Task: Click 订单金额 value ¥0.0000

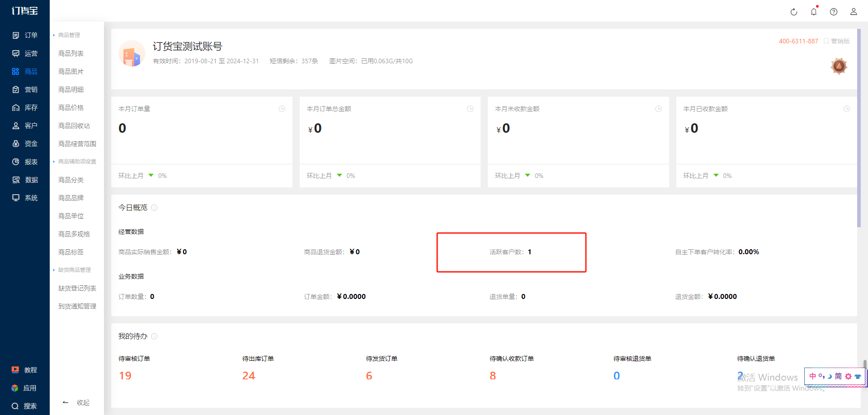Action: (351, 297)
